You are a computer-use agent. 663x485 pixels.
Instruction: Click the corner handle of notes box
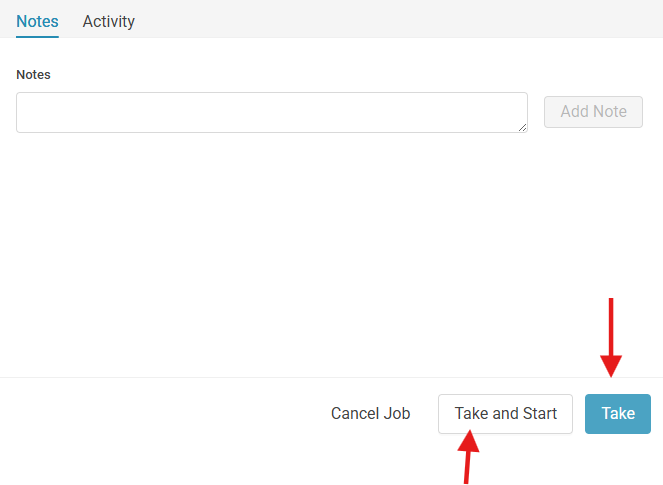pyautogui.click(x=523, y=128)
